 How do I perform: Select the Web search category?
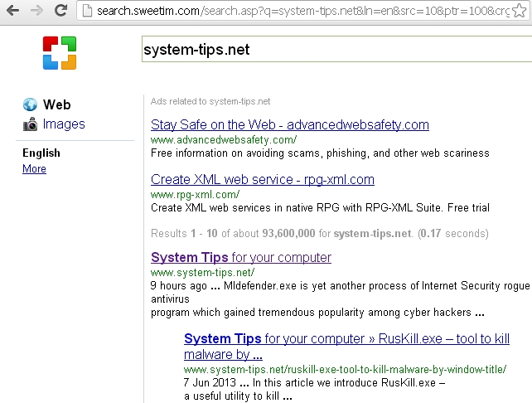pyautogui.click(x=56, y=104)
